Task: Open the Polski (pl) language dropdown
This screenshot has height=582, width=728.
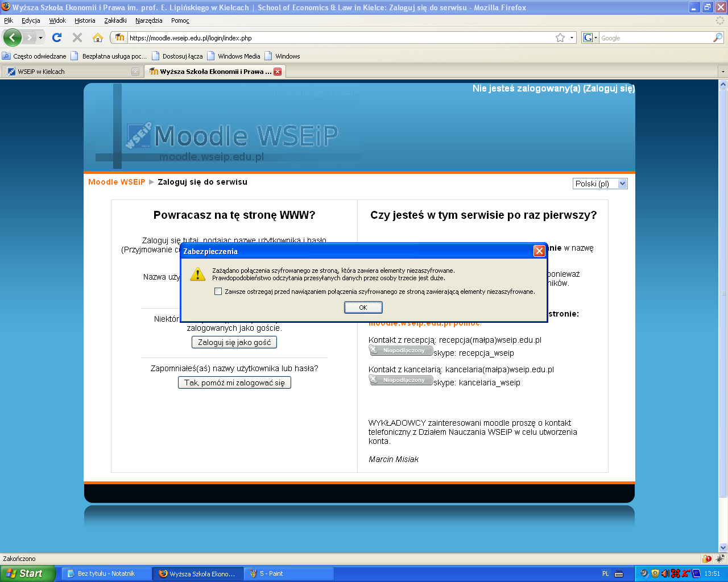Action: (600, 184)
